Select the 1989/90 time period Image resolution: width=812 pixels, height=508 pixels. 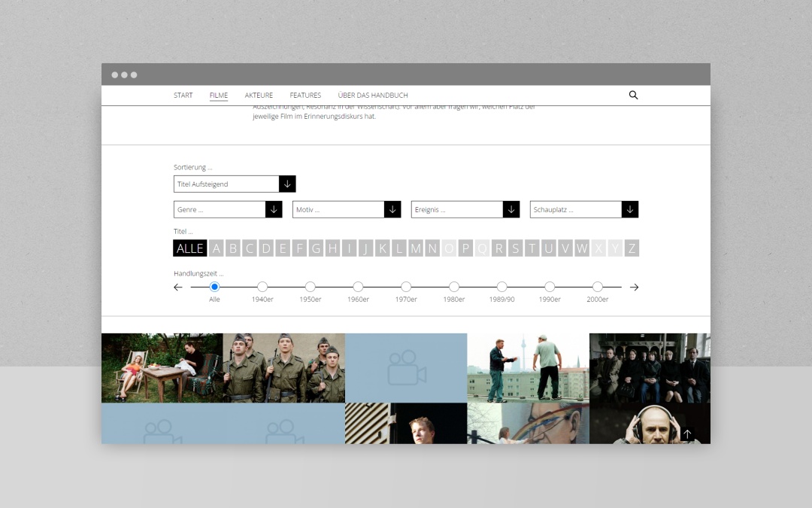[x=501, y=287]
